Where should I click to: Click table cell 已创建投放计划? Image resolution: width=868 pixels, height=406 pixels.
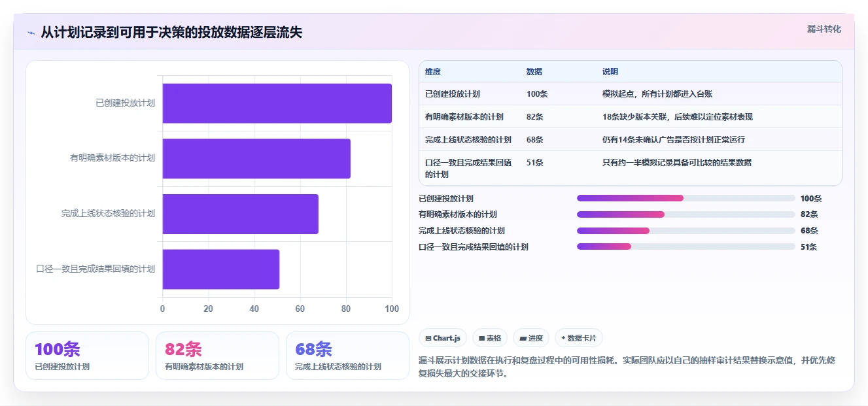tap(453, 94)
